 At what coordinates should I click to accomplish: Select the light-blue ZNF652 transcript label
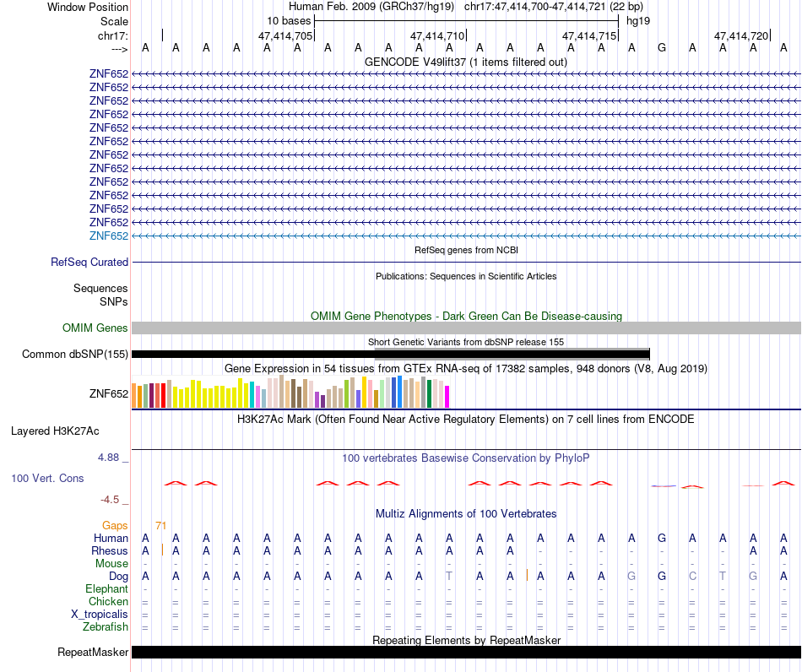108,236
